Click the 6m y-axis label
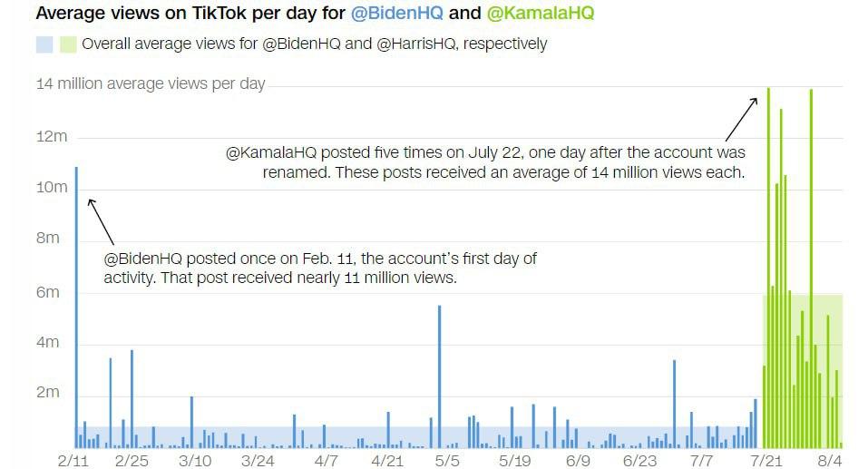The height and width of the screenshot is (469, 868). (x=47, y=292)
